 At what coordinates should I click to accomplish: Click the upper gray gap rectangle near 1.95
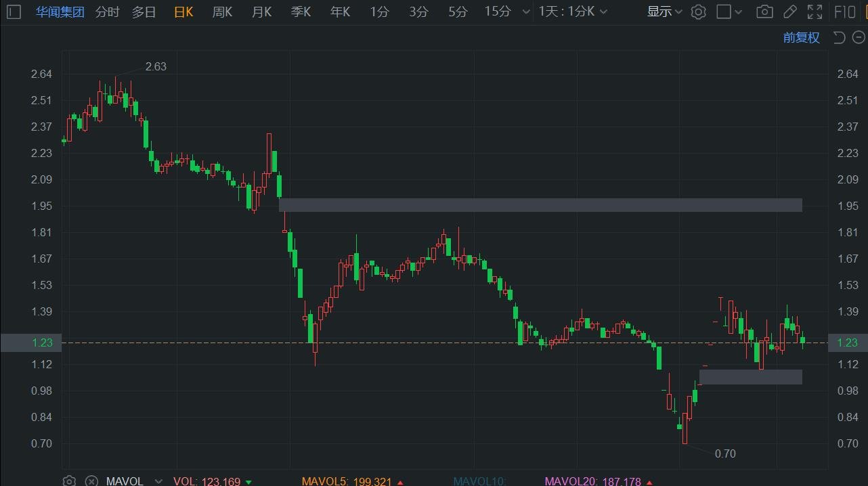coord(540,205)
